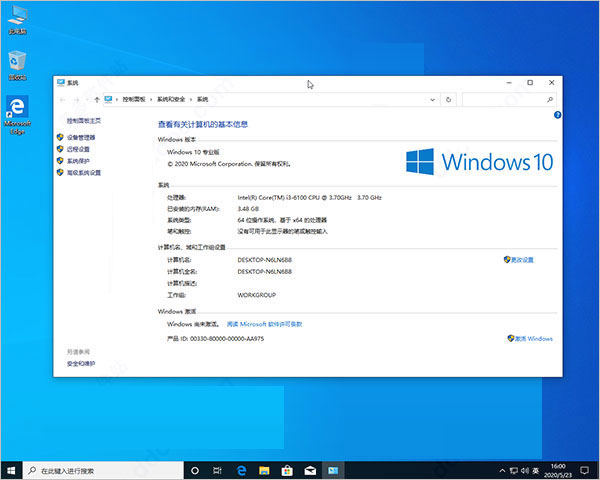600x480 pixels.
Task: Open This PC desktop icon
Action: pos(18,20)
